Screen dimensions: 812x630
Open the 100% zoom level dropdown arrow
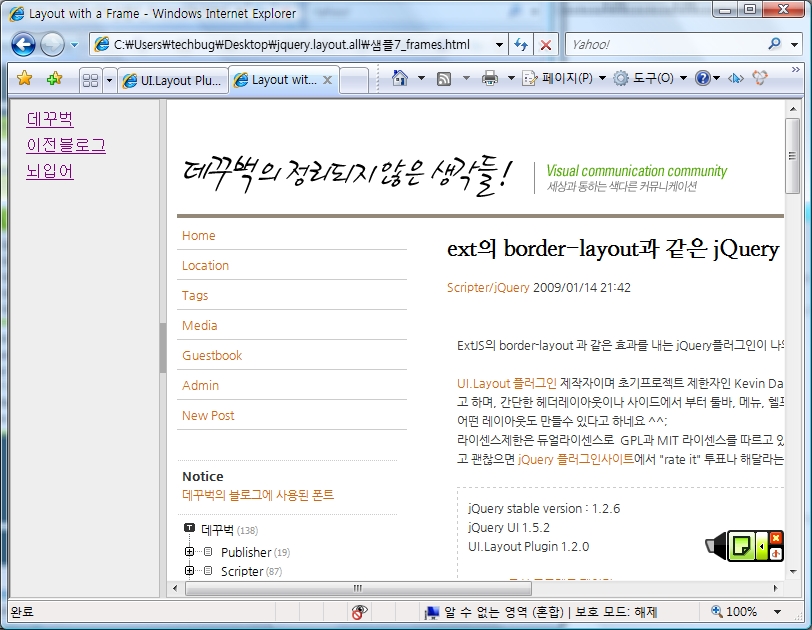[777, 612]
